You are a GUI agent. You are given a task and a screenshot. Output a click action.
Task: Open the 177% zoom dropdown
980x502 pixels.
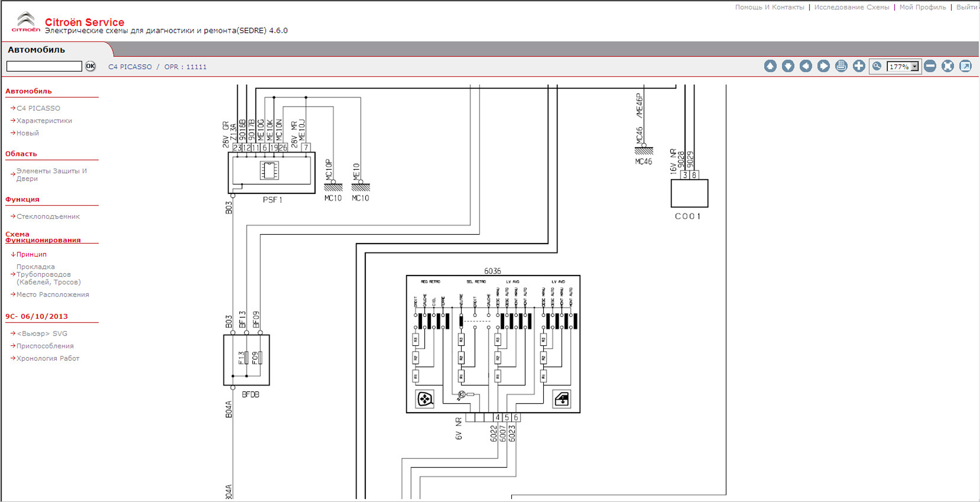click(914, 67)
